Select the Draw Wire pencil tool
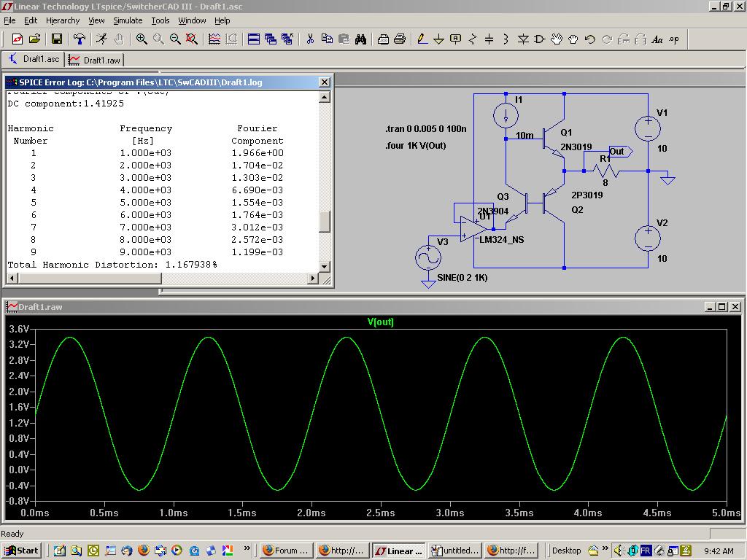Image resolution: width=747 pixels, height=560 pixels. (x=422, y=39)
